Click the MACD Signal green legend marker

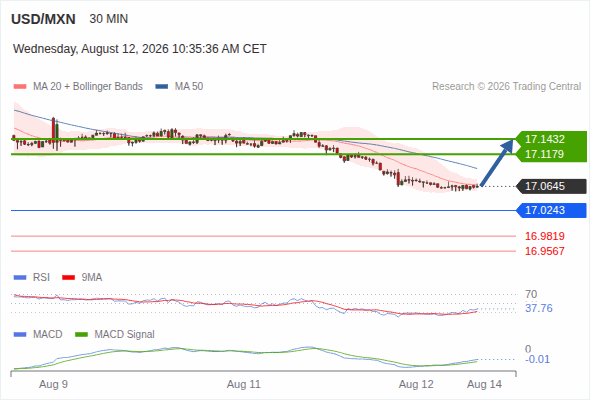81,335
